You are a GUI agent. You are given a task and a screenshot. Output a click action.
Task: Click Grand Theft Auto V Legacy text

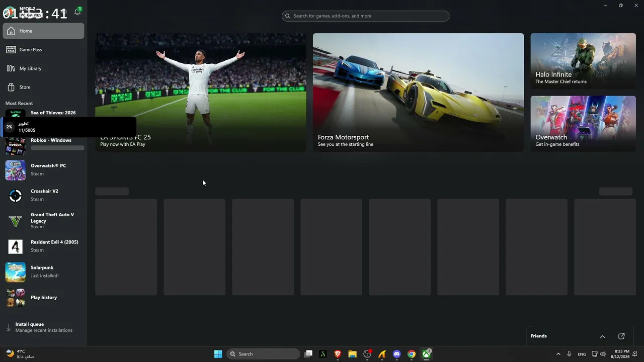[x=52, y=218]
